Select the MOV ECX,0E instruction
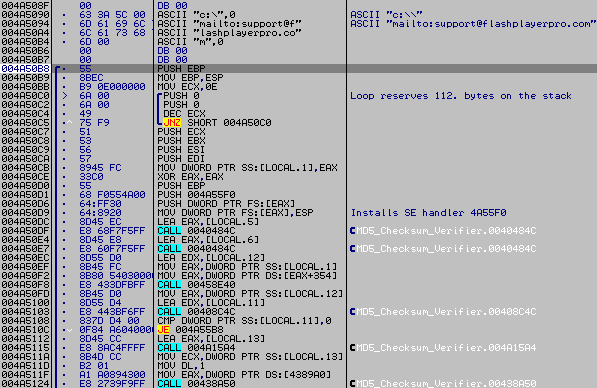The height and width of the screenshot is (388, 597). 187,87
